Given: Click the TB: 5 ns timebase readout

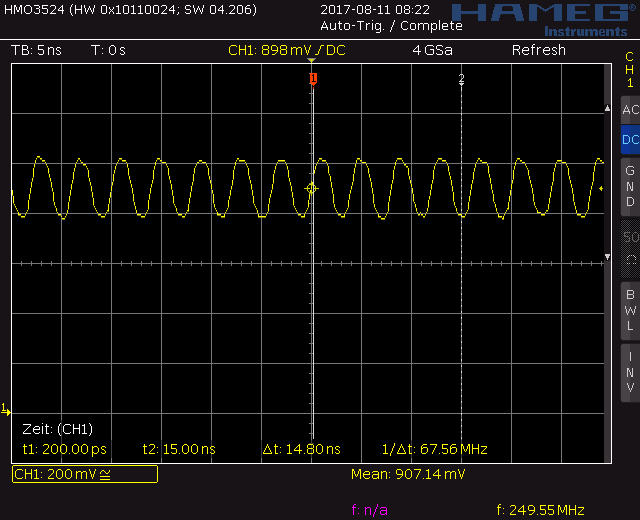Looking at the screenshot, I should (x=36, y=50).
